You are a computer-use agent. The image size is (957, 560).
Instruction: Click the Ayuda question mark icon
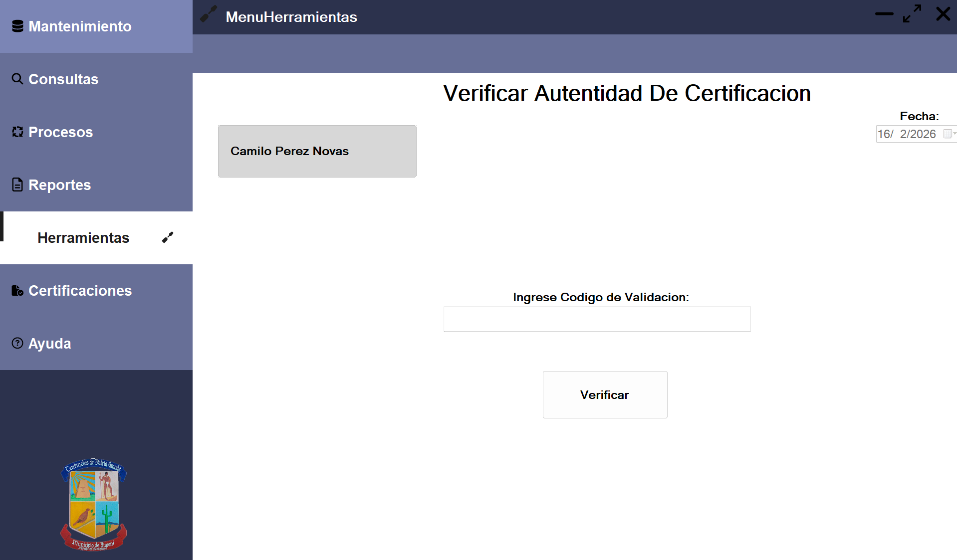pos(17,343)
